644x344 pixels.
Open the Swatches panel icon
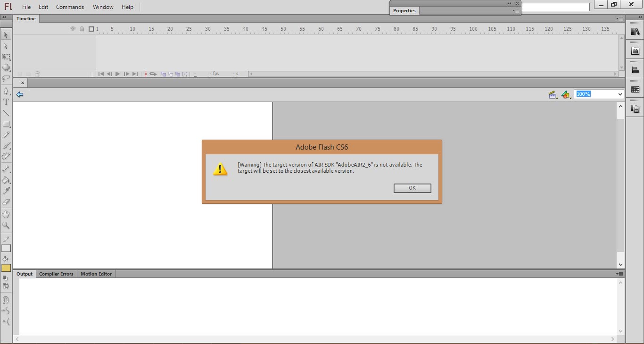[x=635, y=89]
